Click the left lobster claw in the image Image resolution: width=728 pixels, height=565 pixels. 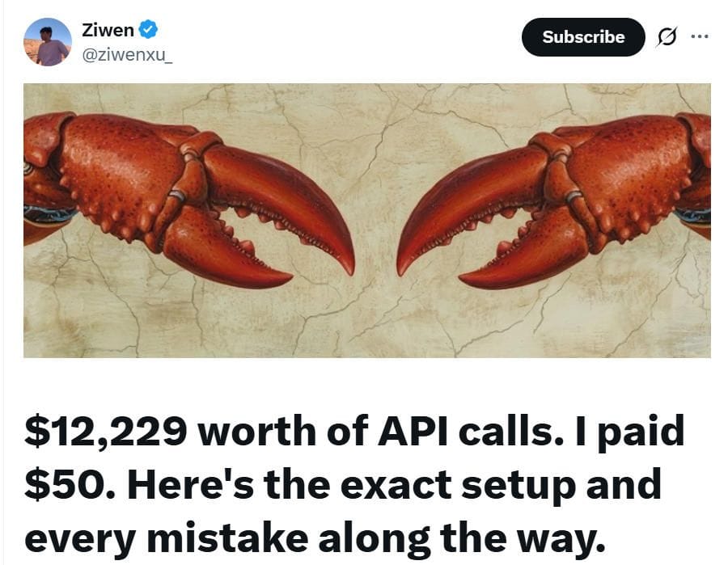[188, 200]
